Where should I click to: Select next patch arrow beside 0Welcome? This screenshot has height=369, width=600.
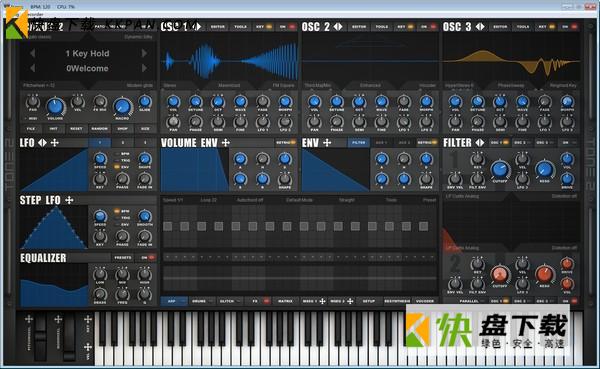pos(144,68)
